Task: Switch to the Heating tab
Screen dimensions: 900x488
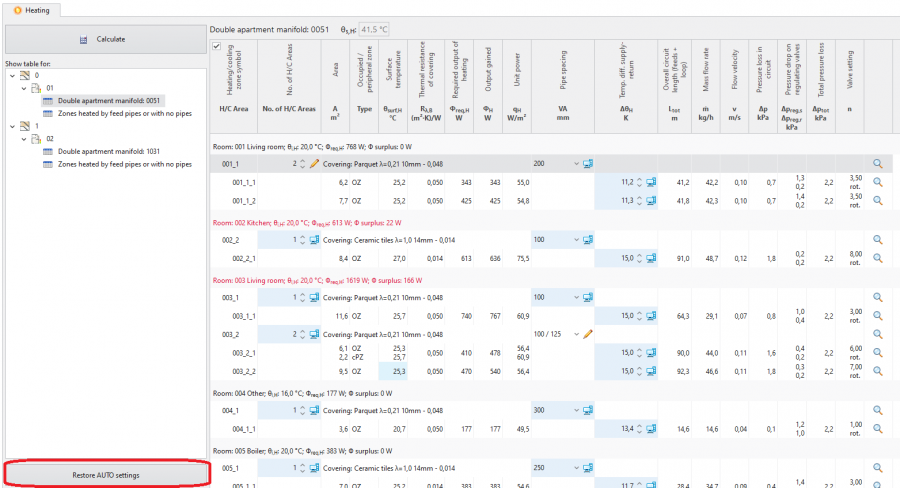Action: pos(31,10)
